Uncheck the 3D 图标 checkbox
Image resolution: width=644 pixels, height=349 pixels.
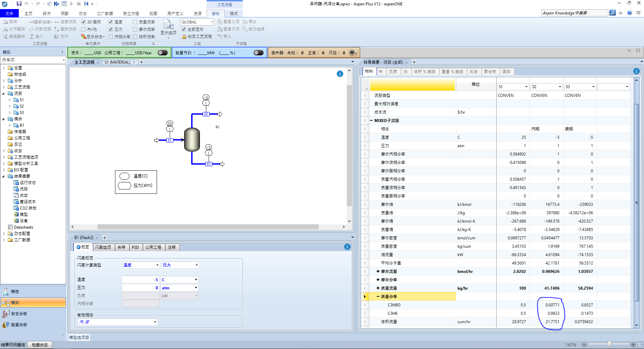(x=84, y=22)
